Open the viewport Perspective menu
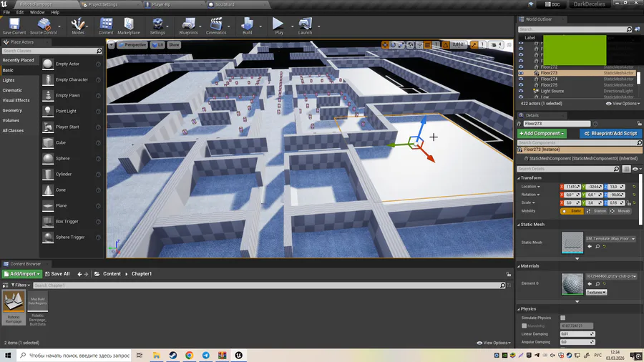 pos(132,45)
